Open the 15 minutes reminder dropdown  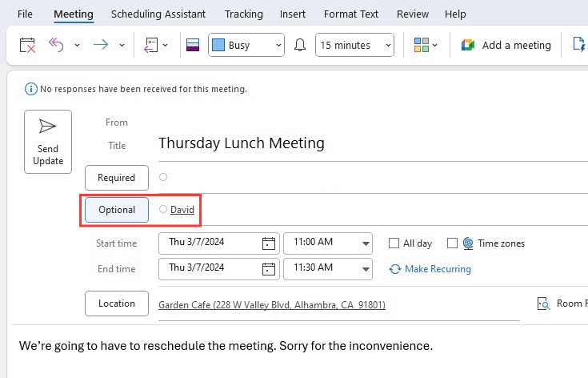tap(354, 45)
